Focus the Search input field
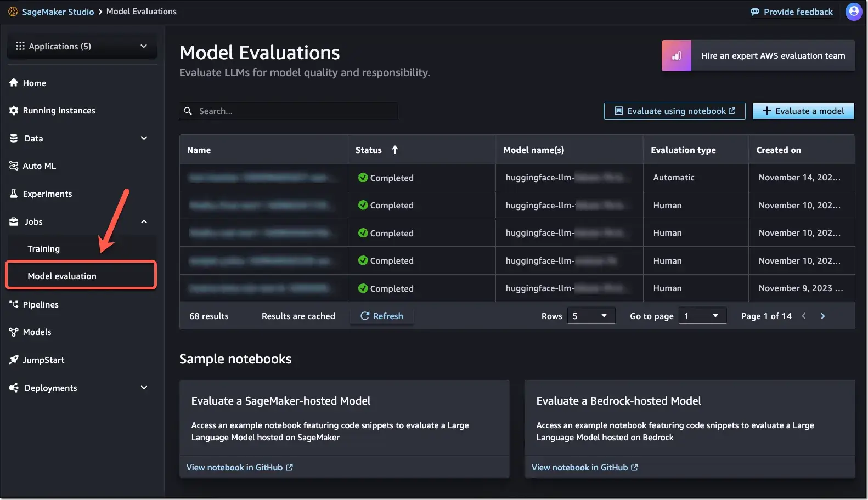868x500 pixels. (x=296, y=111)
